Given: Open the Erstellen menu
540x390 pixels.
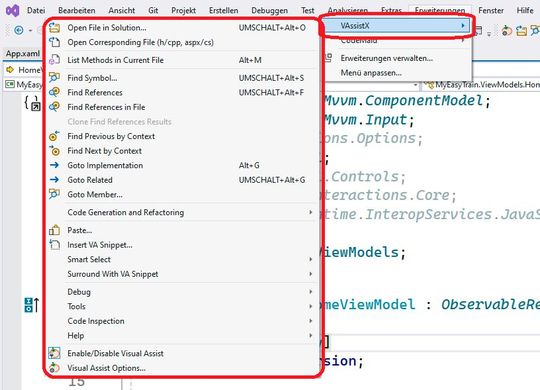Looking at the screenshot, I should pyautogui.click(x=224, y=11).
